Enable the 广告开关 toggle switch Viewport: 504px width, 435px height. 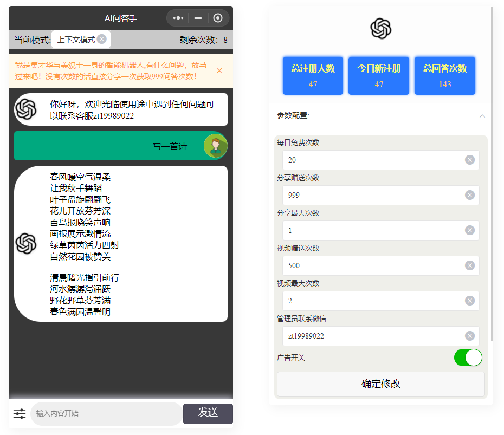468,358
